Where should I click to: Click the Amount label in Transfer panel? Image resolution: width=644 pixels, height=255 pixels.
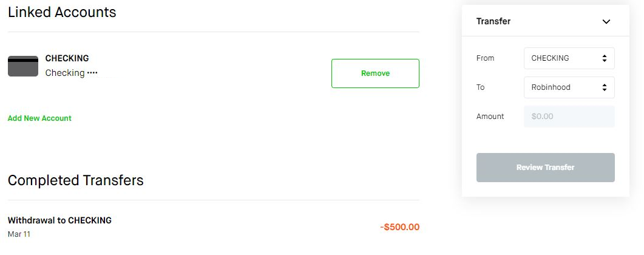[x=490, y=116]
